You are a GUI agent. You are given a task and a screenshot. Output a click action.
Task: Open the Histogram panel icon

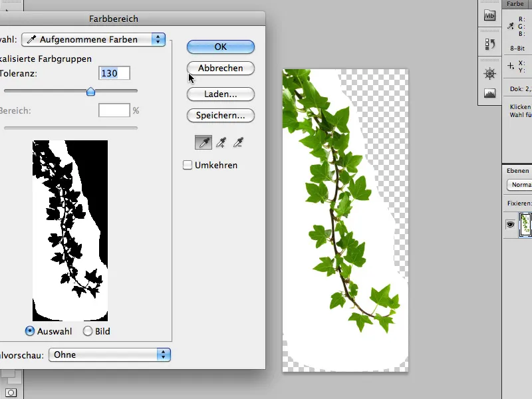pos(489,93)
